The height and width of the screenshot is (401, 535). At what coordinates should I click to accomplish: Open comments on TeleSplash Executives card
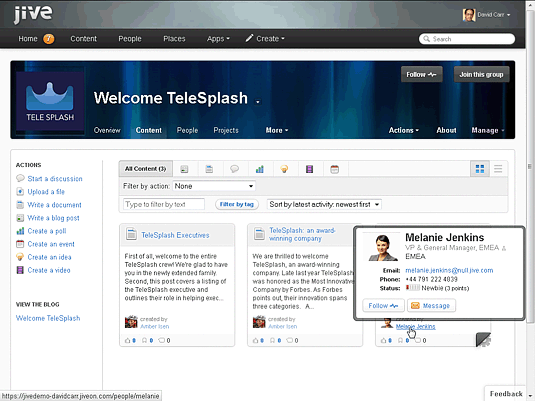(164, 340)
